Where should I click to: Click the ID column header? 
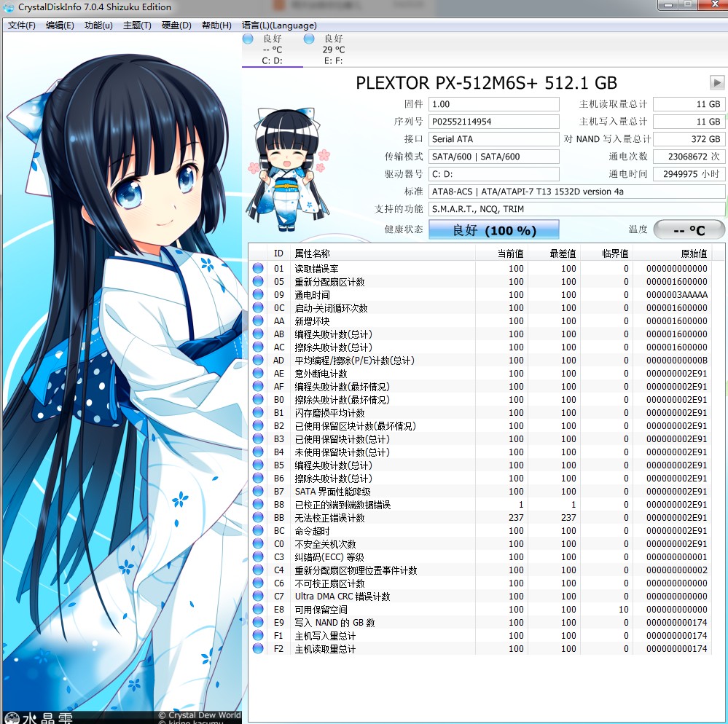[278, 253]
